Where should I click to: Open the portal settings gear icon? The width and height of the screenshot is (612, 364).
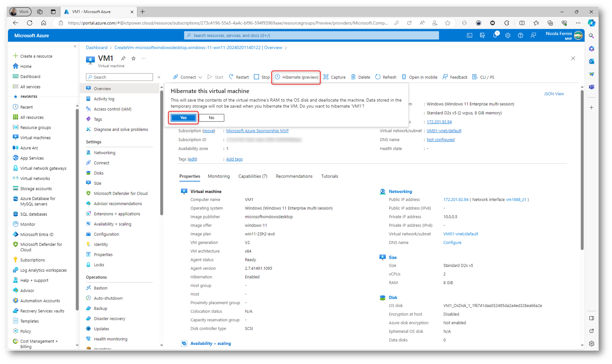508,35
